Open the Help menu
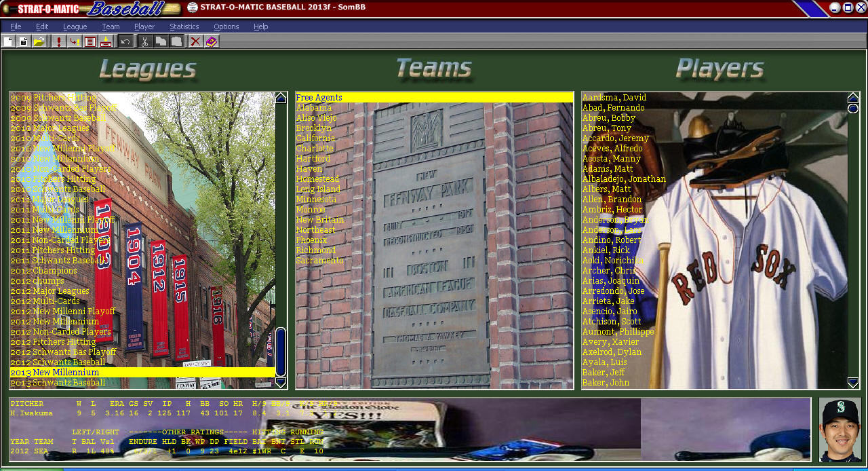The height and width of the screenshot is (471, 868). (261, 26)
